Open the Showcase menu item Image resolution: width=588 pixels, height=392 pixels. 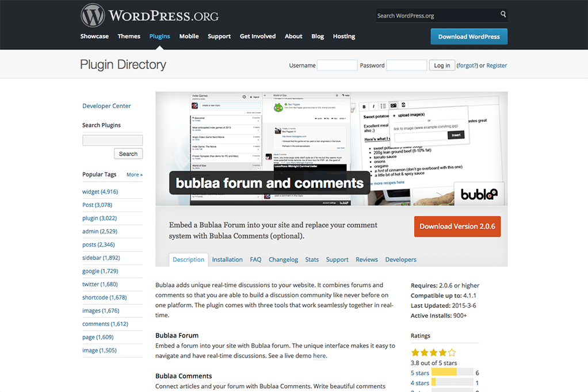(94, 36)
